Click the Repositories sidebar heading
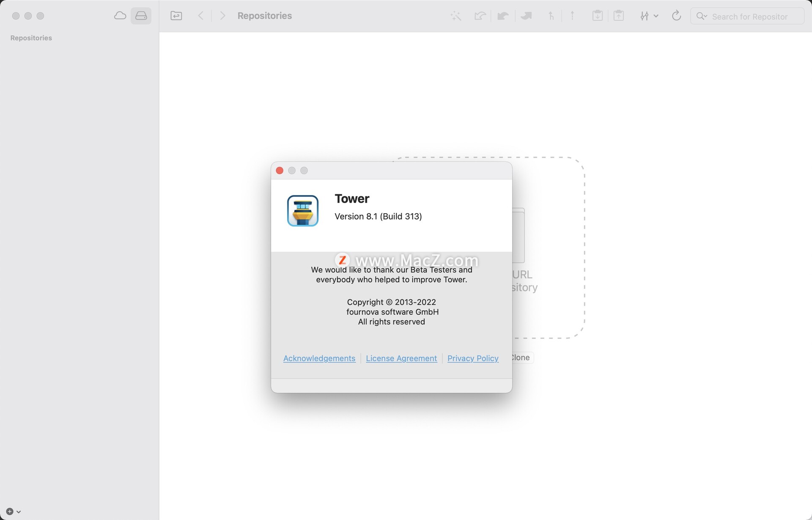The width and height of the screenshot is (812, 520). (x=31, y=38)
